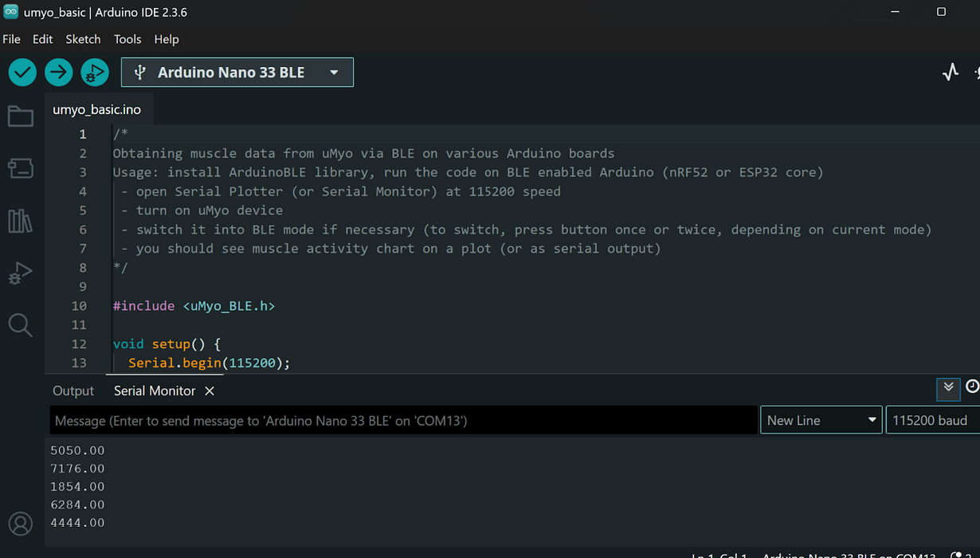
Task: Click the Upload arrow button
Action: pos(58,73)
